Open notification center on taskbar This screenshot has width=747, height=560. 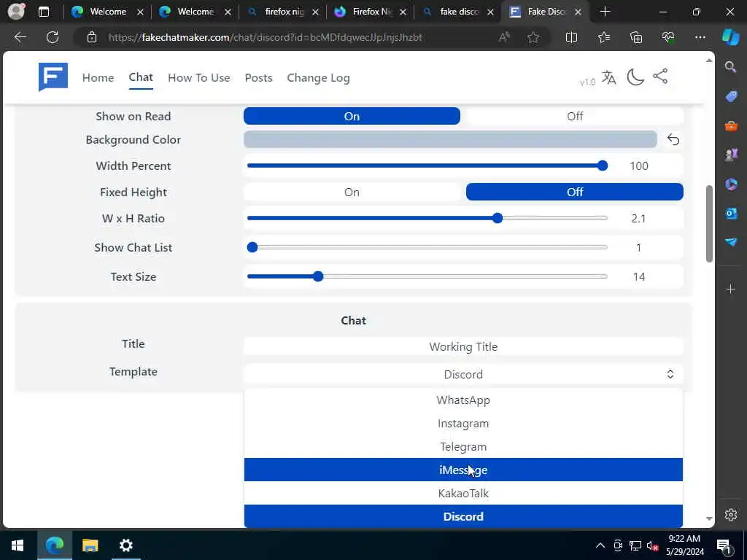[x=724, y=546]
